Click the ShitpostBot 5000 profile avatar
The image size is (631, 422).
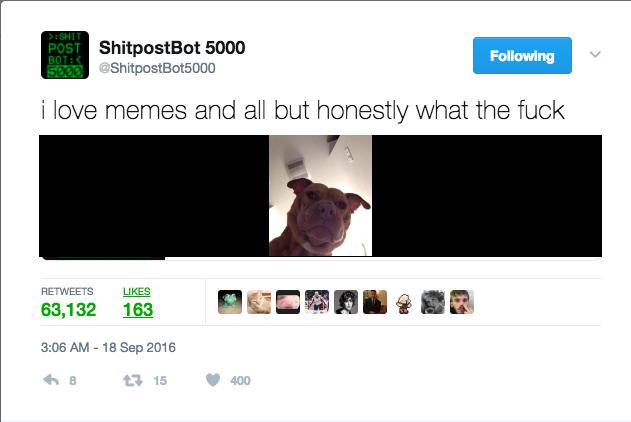[65, 55]
